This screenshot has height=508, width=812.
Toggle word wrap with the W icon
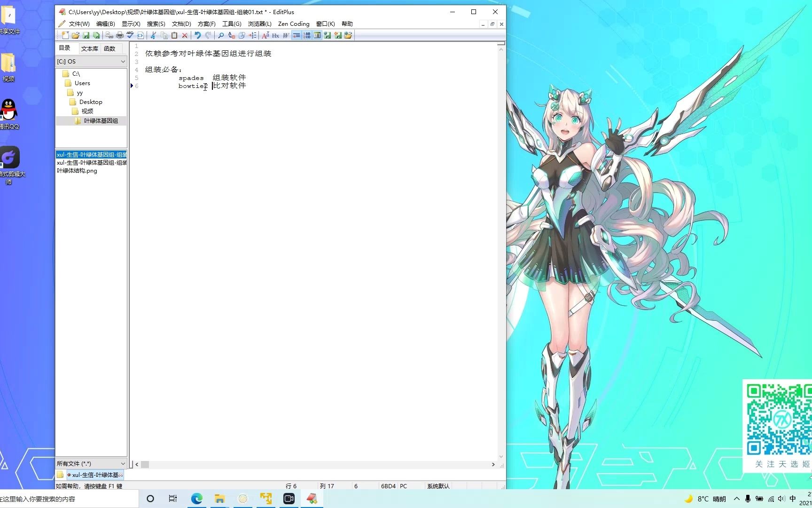pos(286,35)
